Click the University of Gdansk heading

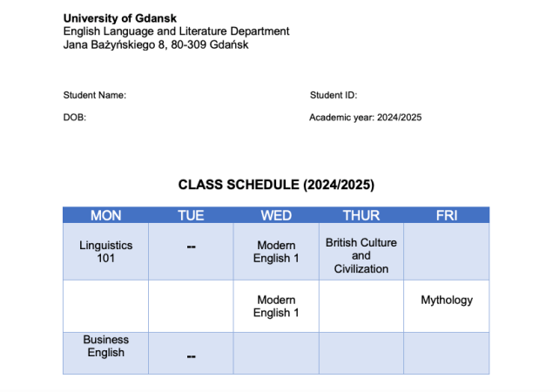[120, 18]
